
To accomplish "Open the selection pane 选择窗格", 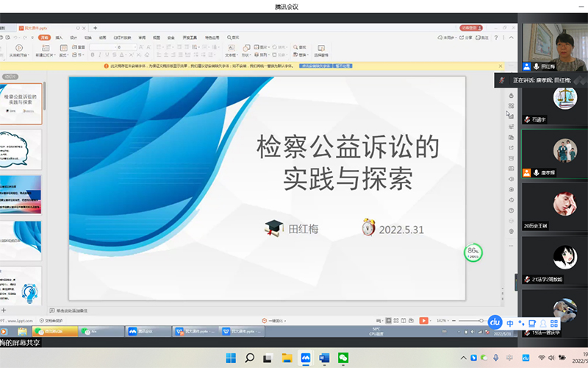I will click(x=321, y=51).
